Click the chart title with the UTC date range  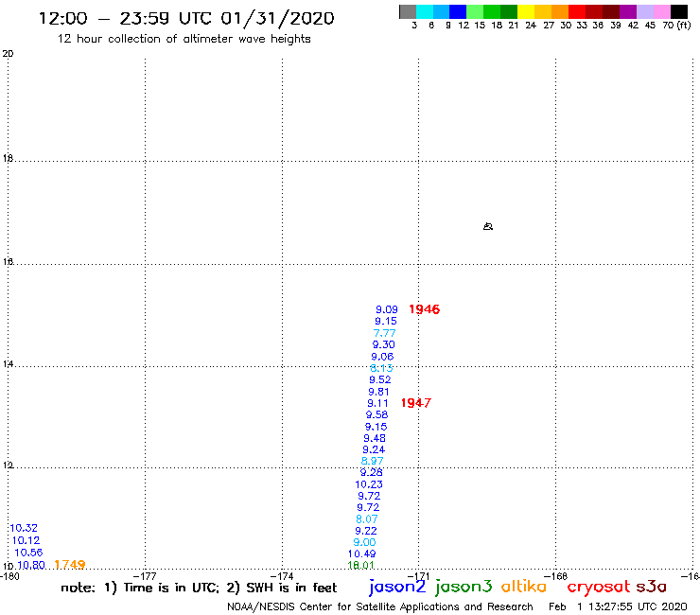coord(186,19)
